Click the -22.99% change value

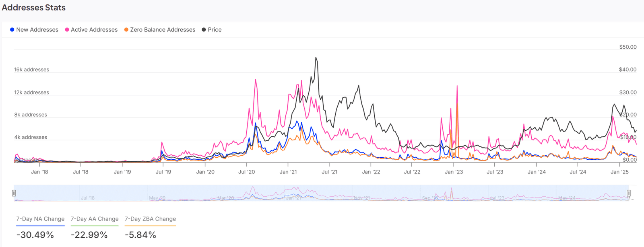pos(89,235)
